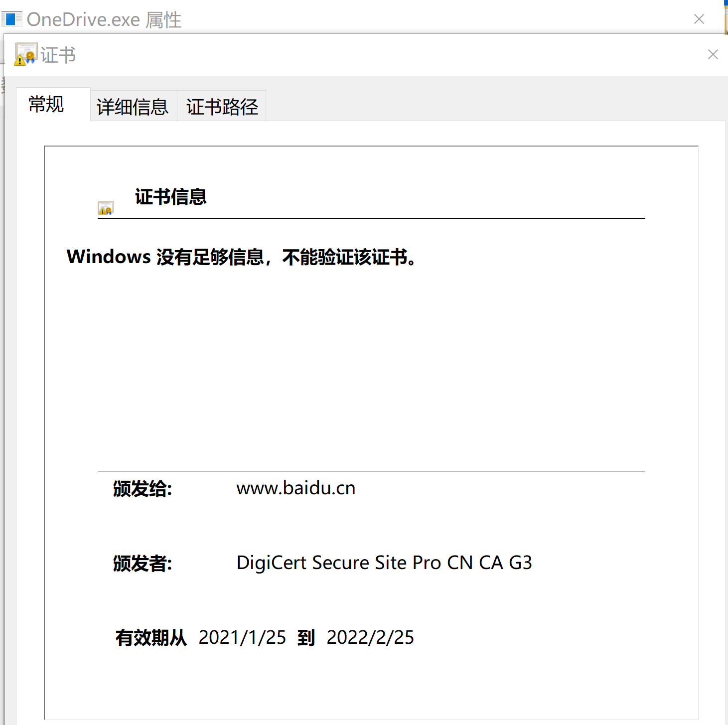
Task: Close the OneDrive.exe 属性 window
Action: [x=699, y=19]
